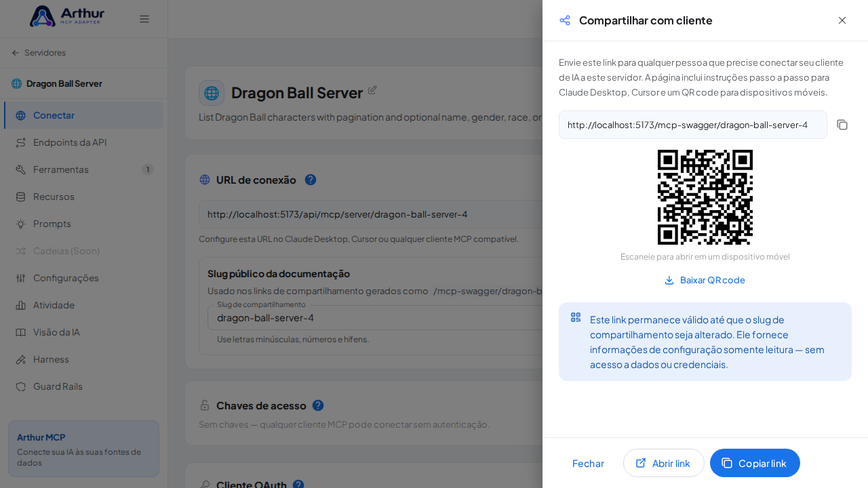Click the Recursos database icon
868x488 pixels.
coord(20,197)
